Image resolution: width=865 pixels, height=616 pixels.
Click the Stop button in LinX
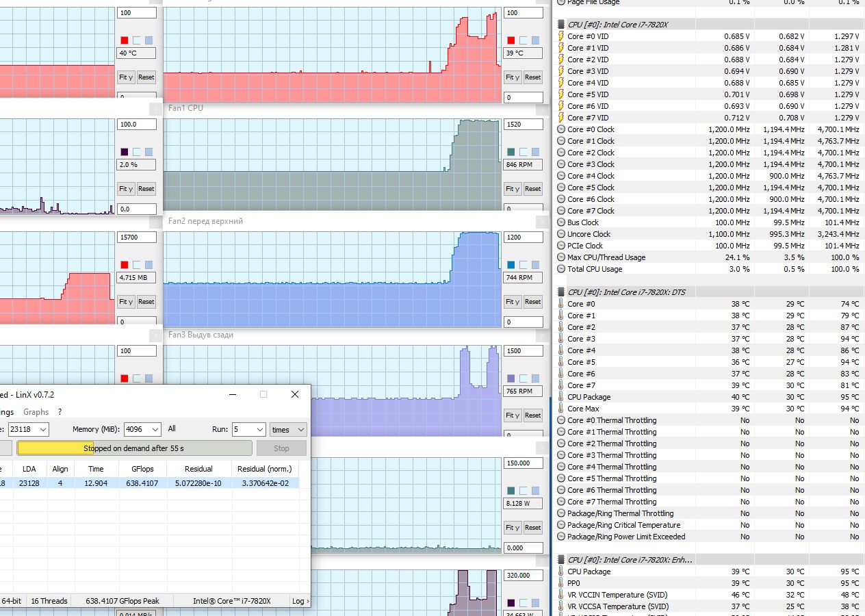pyautogui.click(x=281, y=448)
